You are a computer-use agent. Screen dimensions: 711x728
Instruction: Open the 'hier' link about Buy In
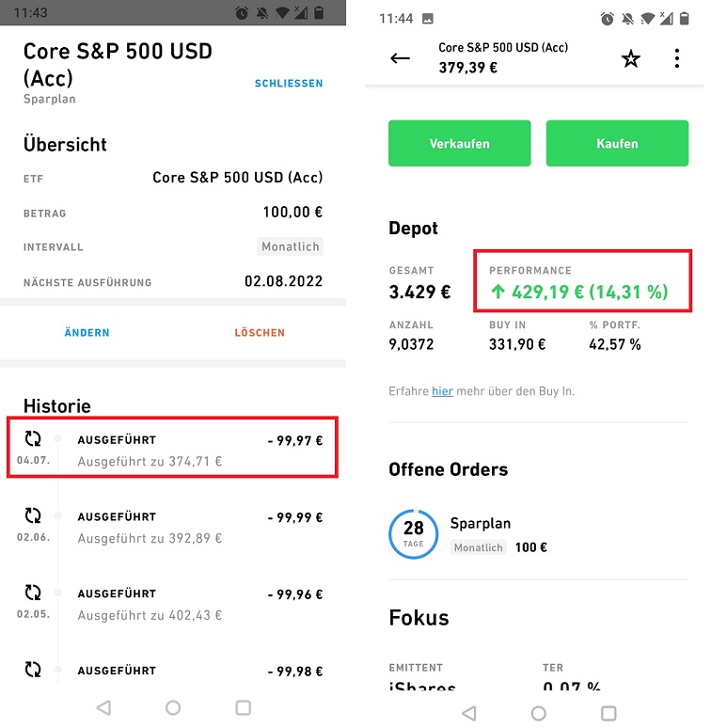coord(442,391)
